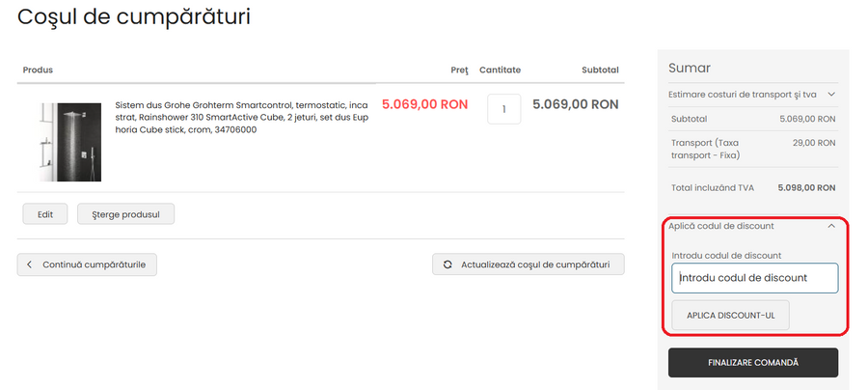The image size is (868, 390).
Task: Open the Grohe Grohterm Smartcontrol product name link
Action: (241, 117)
